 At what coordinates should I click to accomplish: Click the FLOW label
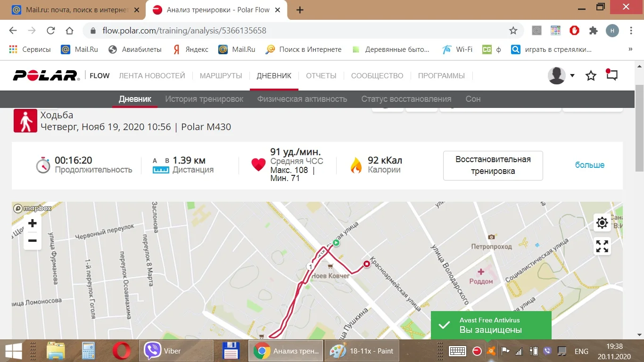[x=99, y=75]
